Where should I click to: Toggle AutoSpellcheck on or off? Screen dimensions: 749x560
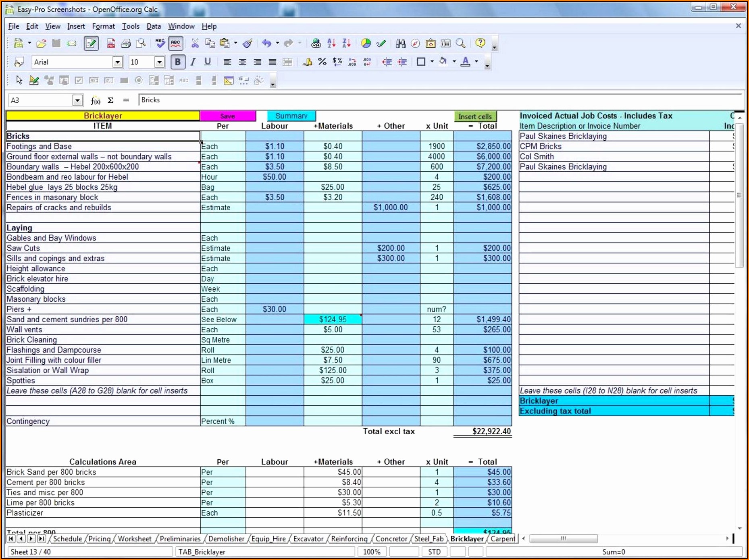[x=176, y=44]
